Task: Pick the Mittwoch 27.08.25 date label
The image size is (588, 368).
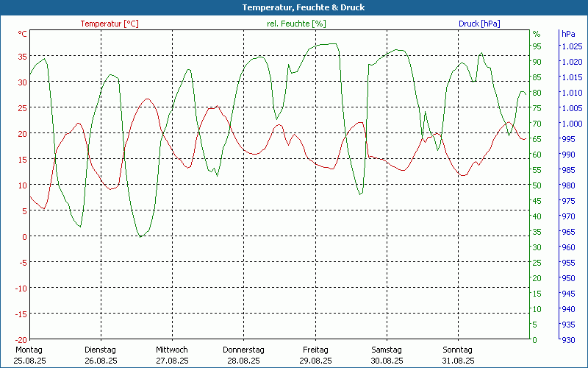Action: click(x=172, y=355)
